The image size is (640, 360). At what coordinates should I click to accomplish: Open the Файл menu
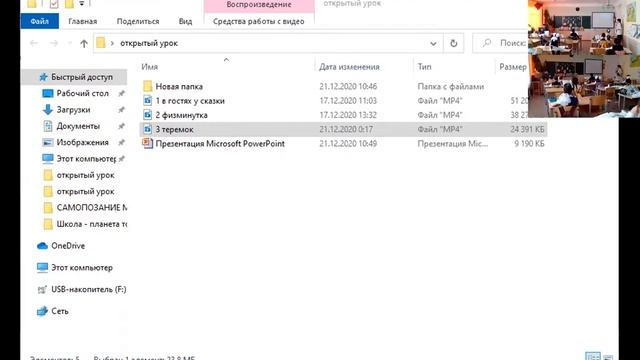[x=40, y=21]
